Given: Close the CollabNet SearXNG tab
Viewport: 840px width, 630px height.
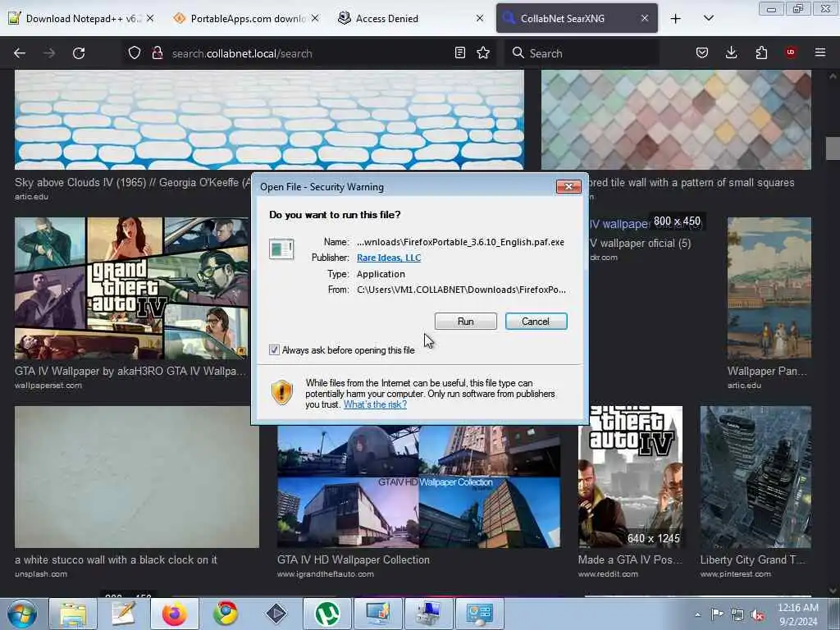Looking at the screenshot, I should [x=645, y=18].
